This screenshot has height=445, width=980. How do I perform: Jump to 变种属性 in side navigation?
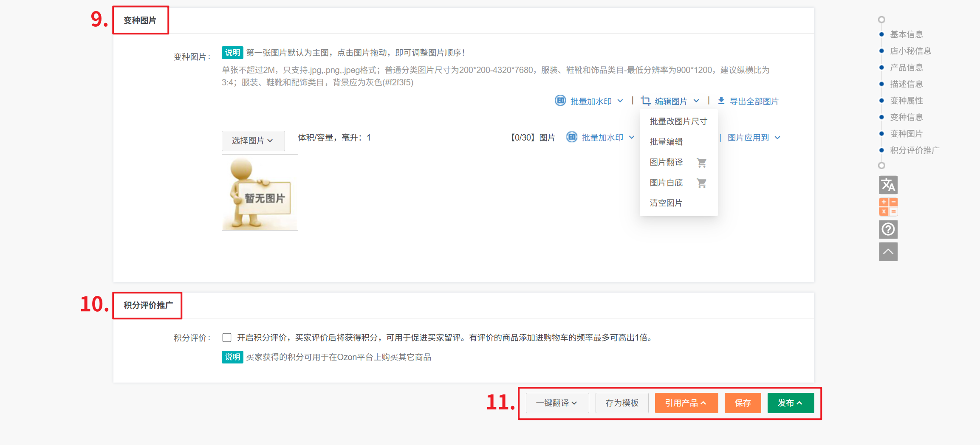(x=907, y=101)
